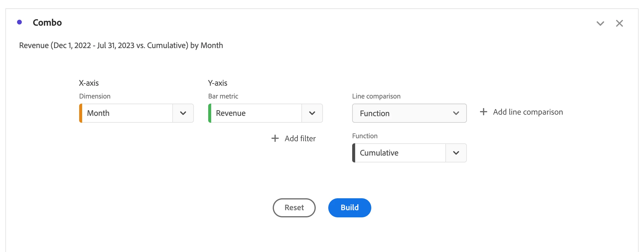Screen dimensions: 644x252
Task: Click the Cumulative field text
Action: [x=379, y=153]
